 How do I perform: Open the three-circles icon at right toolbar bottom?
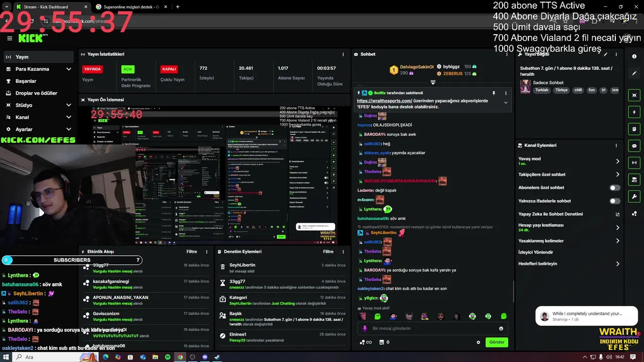[634, 214]
